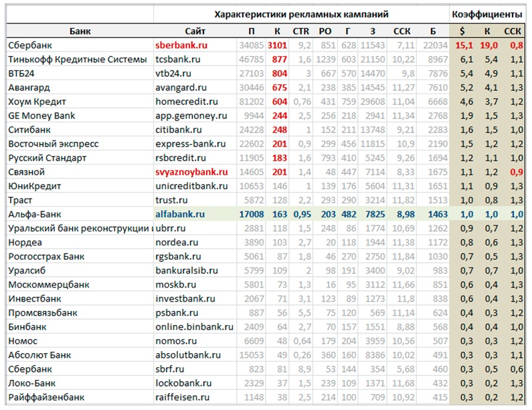Select the 'Бинбанк' cell

pyautogui.click(x=80, y=326)
